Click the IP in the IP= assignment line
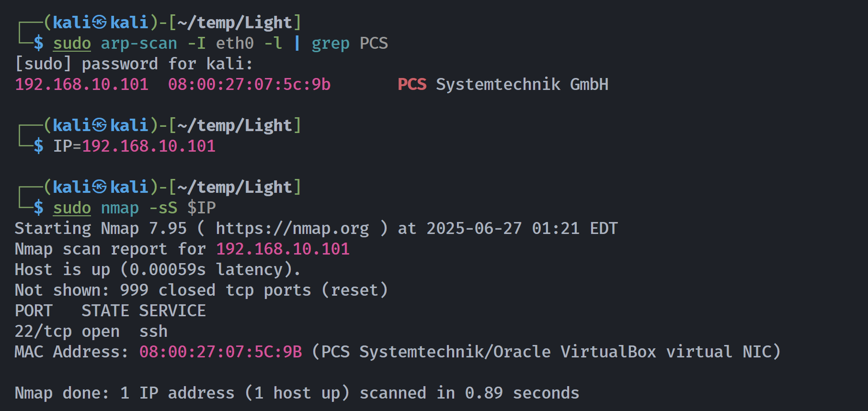 point(149,146)
